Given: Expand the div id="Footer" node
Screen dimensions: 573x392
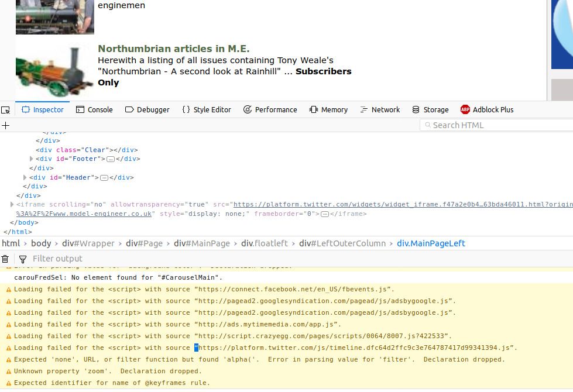Looking at the screenshot, I should coord(32,159).
